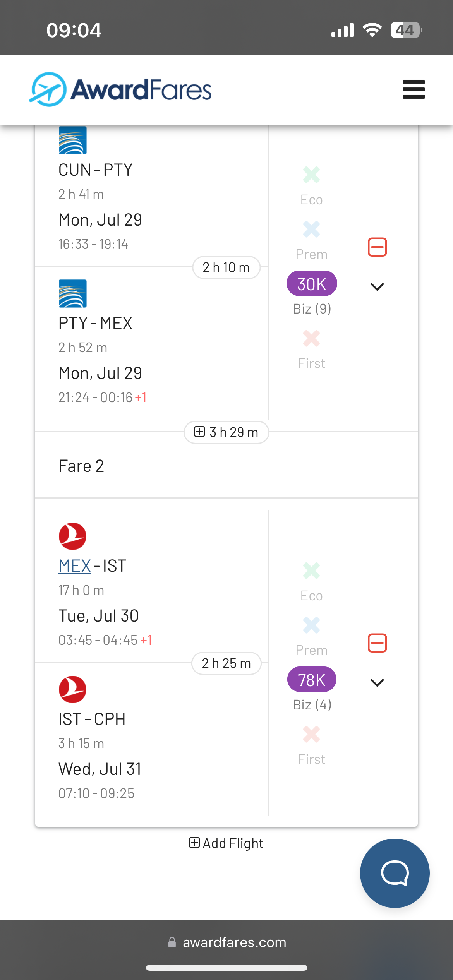Tap the 2 h 10 m layover pill

point(226,267)
